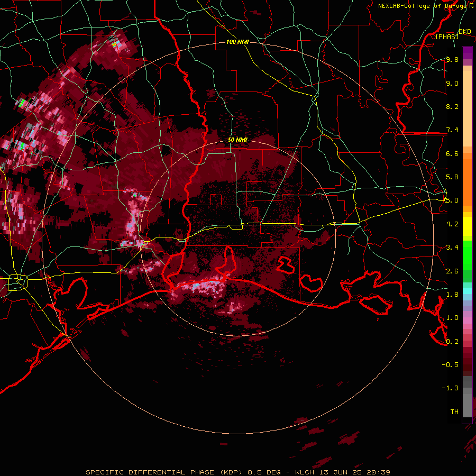Click the [PHAS] units label
The height and width of the screenshot is (476, 476).
tap(447, 36)
